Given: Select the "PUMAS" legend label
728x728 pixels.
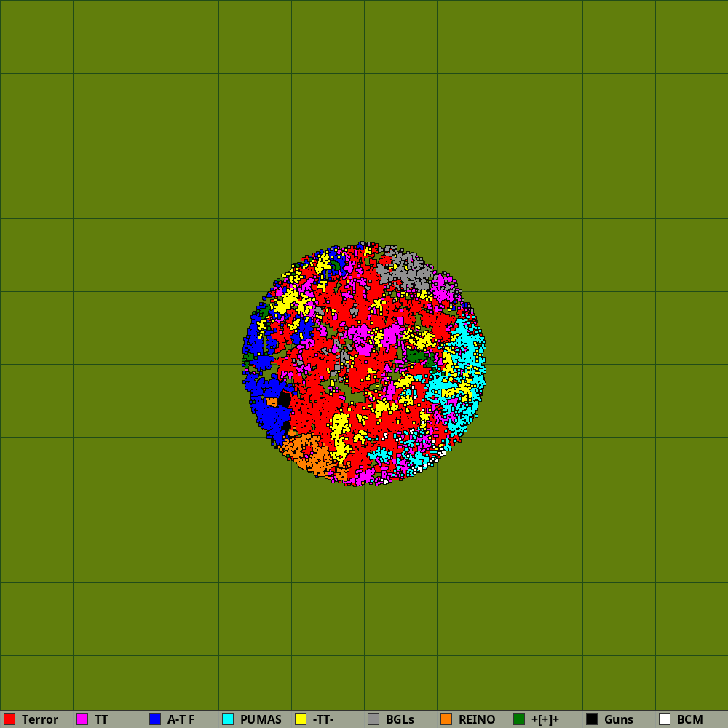Looking at the screenshot, I should point(261,720).
